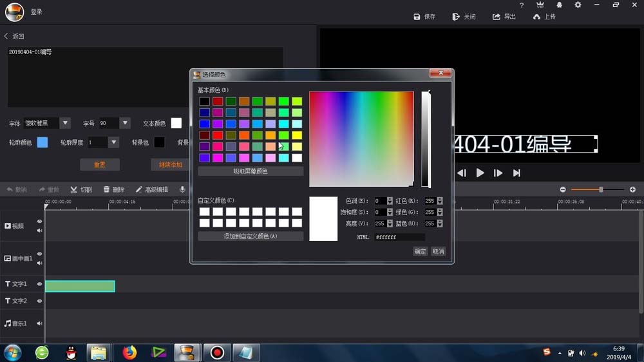Adjust the green (绿色) spinner arrows
Viewport: 644px width, 362px height.
(440, 212)
